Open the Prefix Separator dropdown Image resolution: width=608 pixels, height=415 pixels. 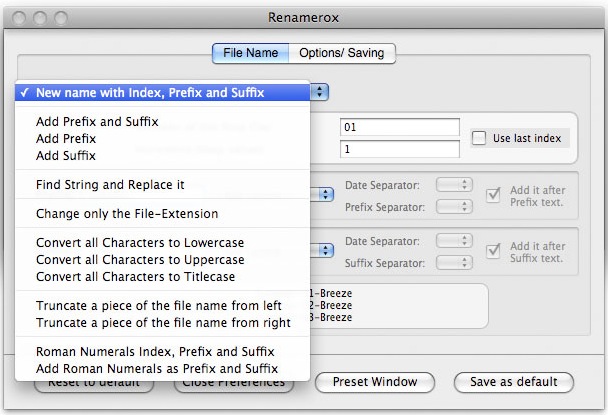[x=454, y=207]
